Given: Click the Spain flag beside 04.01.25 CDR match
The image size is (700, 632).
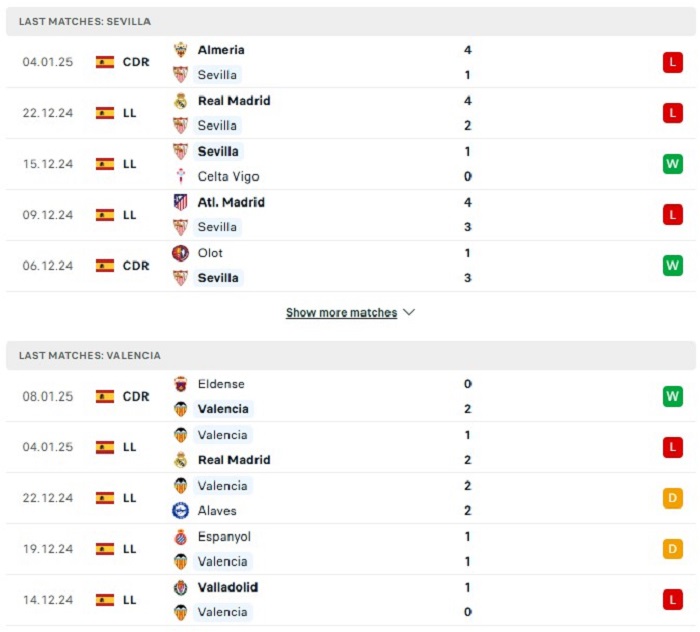Looking at the screenshot, I should [105, 62].
